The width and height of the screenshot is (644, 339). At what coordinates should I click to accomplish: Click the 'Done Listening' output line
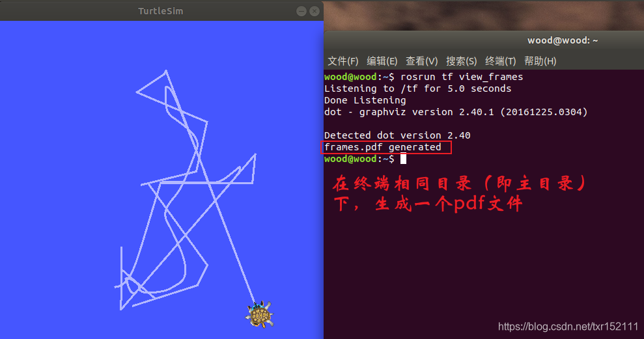point(365,100)
